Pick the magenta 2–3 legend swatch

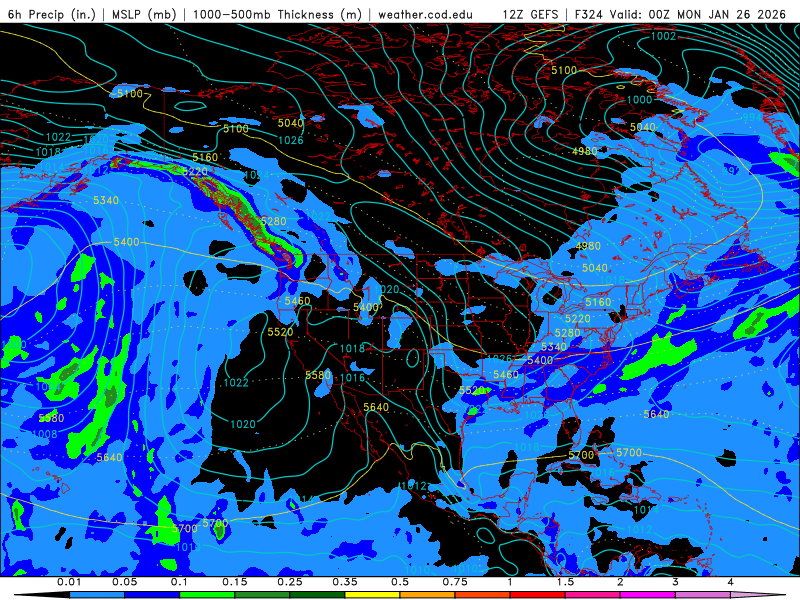[648, 595]
